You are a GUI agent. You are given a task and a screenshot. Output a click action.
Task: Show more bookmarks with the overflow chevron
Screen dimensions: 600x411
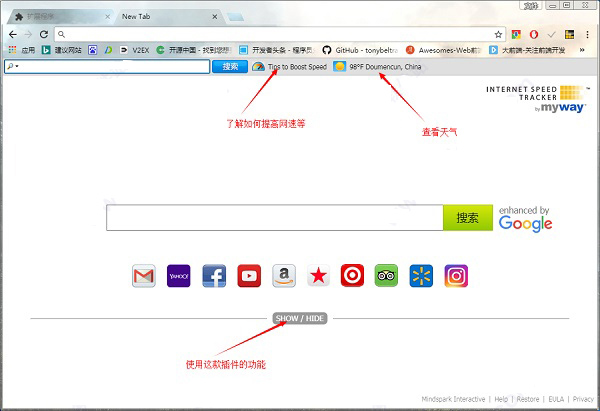(x=582, y=50)
